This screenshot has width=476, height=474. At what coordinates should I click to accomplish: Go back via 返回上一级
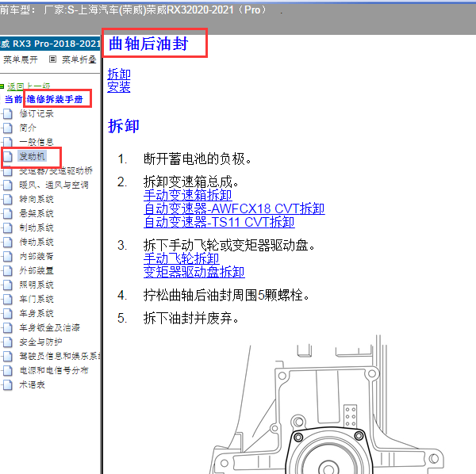pos(29,86)
